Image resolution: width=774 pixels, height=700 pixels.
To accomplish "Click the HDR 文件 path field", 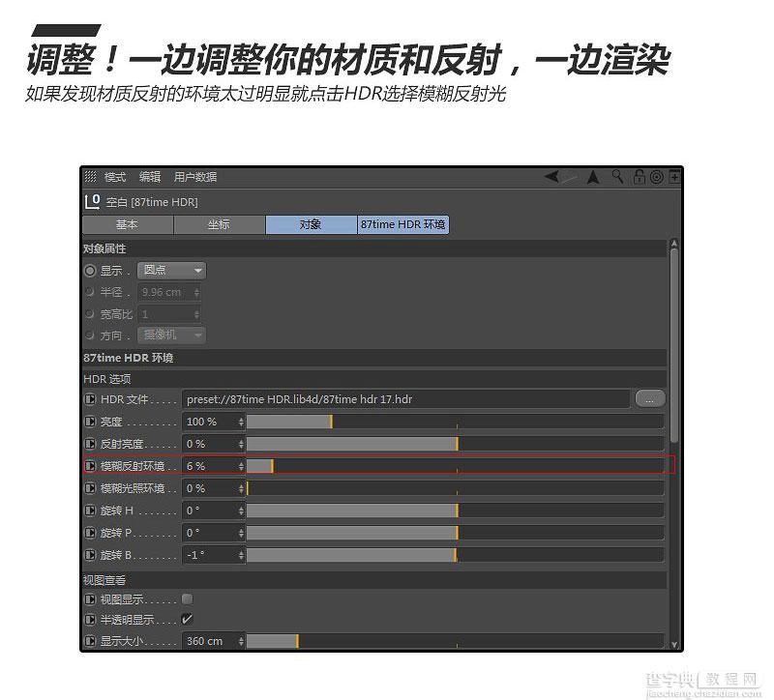I will click(x=405, y=399).
